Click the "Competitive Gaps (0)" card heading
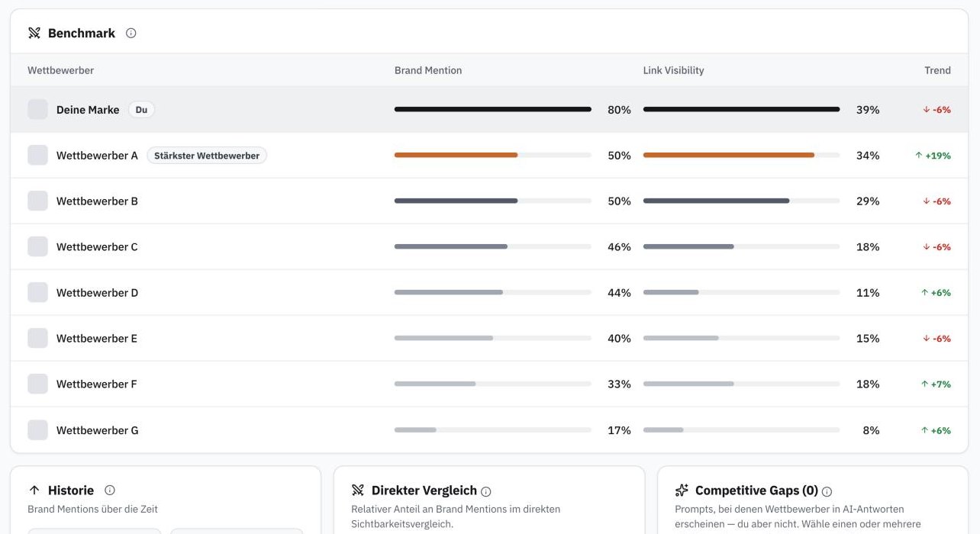 (756, 491)
